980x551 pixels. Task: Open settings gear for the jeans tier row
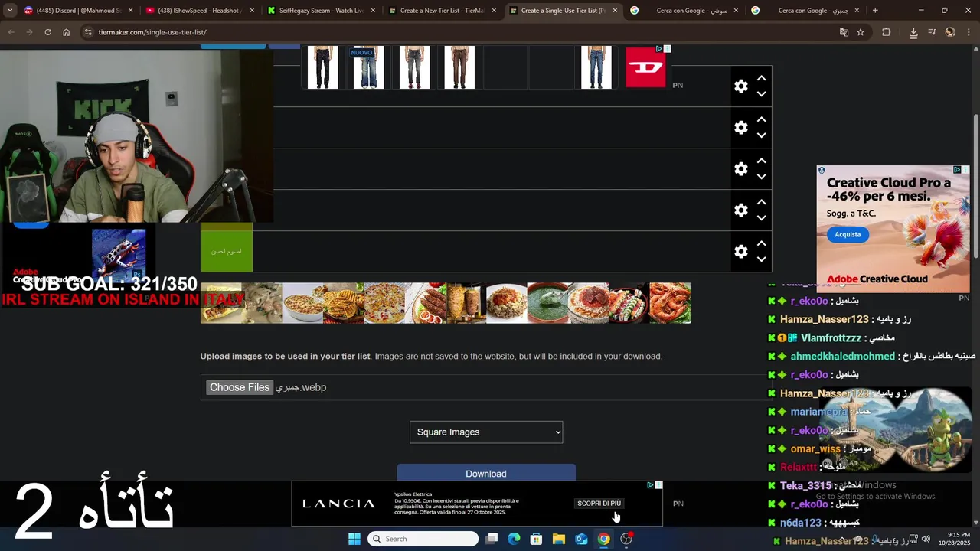point(740,86)
